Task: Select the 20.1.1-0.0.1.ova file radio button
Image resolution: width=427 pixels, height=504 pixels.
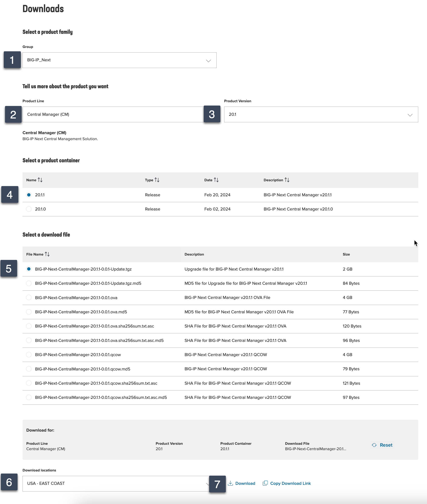Action: click(29, 298)
